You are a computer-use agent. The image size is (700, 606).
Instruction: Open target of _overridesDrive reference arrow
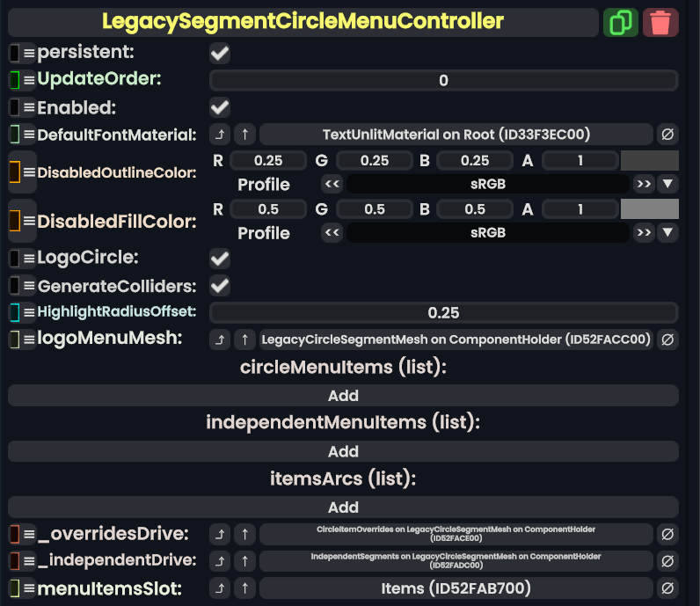click(220, 534)
